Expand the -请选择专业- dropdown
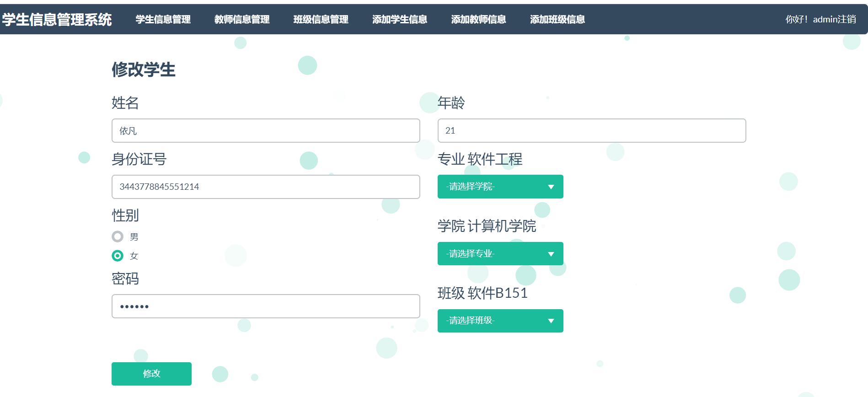 click(x=500, y=253)
